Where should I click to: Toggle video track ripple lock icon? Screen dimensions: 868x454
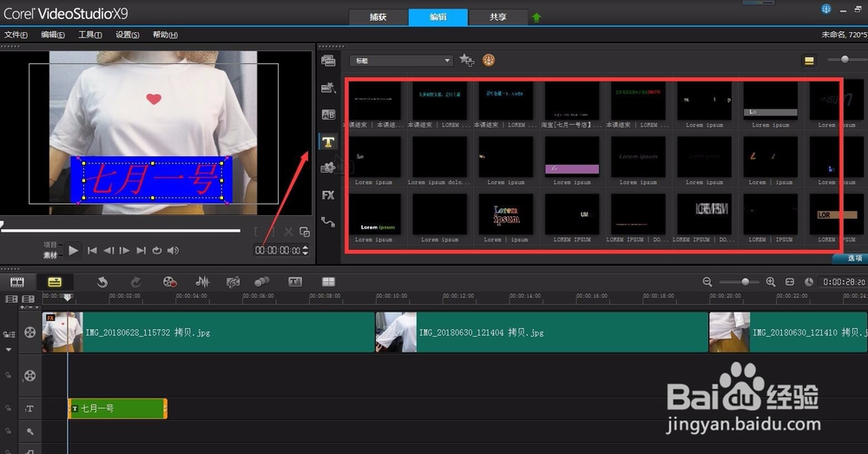click(x=9, y=334)
